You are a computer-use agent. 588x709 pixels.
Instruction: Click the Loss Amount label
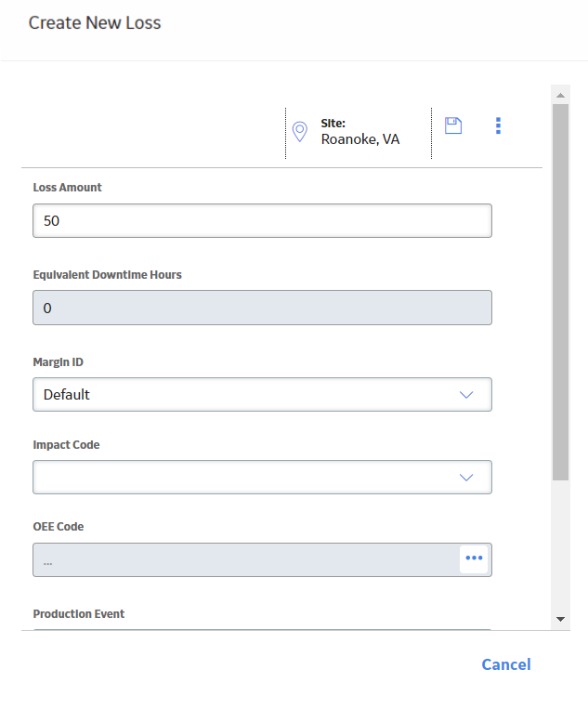pyautogui.click(x=67, y=187)
